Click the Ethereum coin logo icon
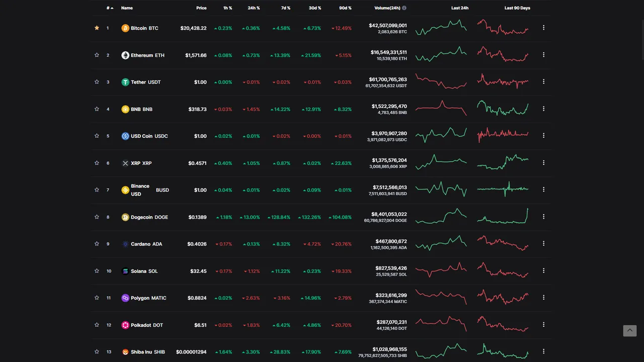644x362 pixels. tap(125, 55)
